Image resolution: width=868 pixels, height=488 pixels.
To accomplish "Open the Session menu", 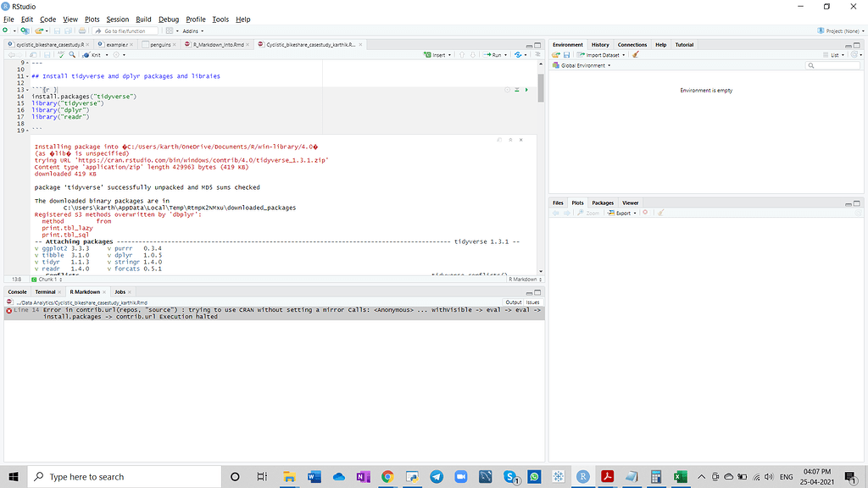I will click(x=117, y=19).
